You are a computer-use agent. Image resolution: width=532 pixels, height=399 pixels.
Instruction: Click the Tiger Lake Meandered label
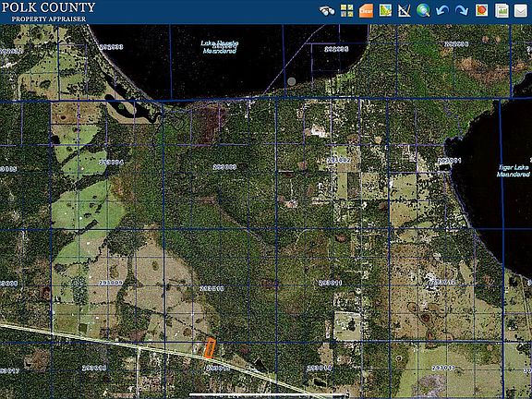(514, 171)
